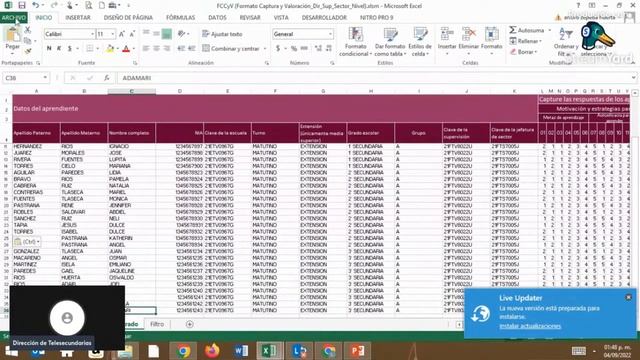This screenshot has width=640, height=360.
Task: Increase font size with the larger A
Action: click(122, 34)
